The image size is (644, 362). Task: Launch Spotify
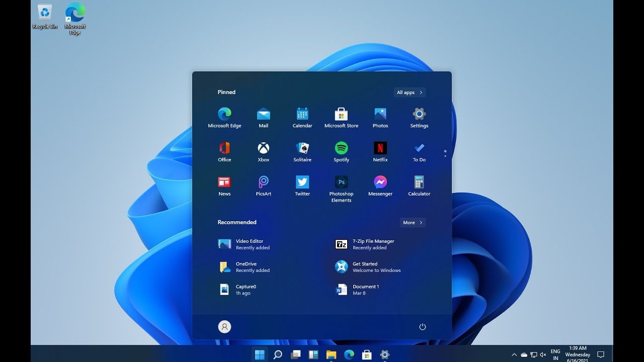(341, 152)
